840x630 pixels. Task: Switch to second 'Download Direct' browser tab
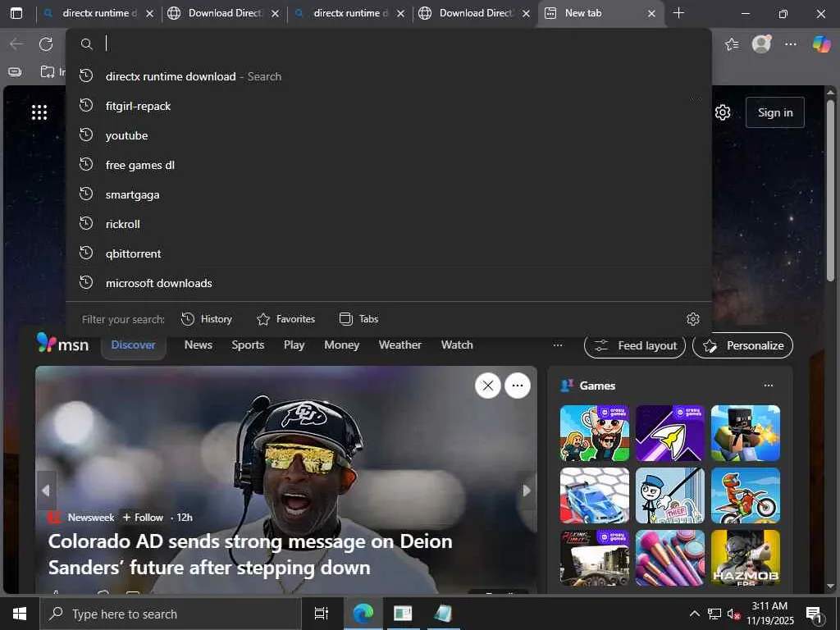coord(475,13)
